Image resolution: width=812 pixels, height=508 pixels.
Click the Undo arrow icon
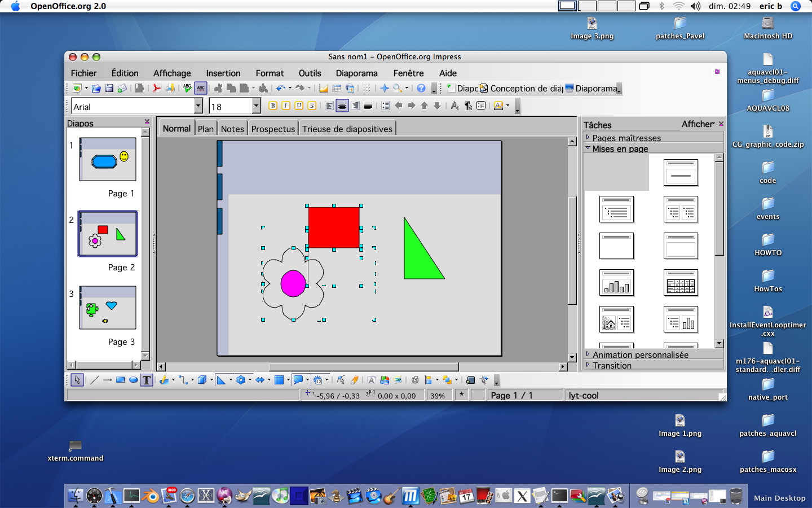[280, 89]
